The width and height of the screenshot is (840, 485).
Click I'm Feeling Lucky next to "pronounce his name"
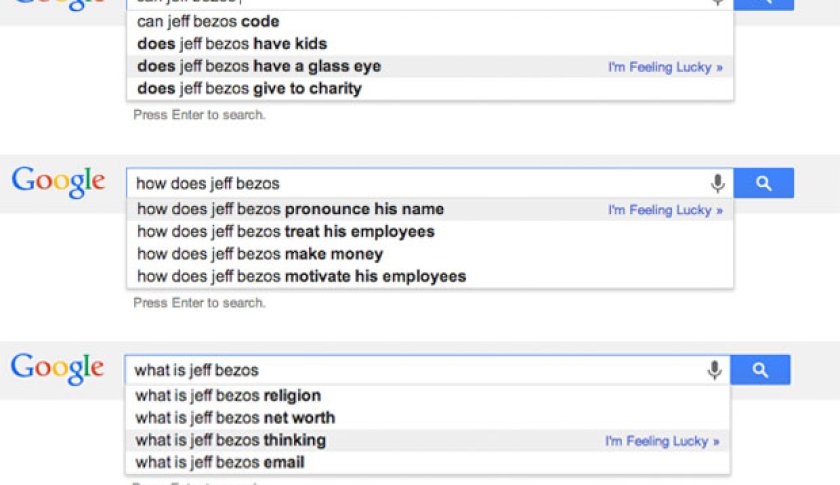pyautogui.click(x=665, y=210)
